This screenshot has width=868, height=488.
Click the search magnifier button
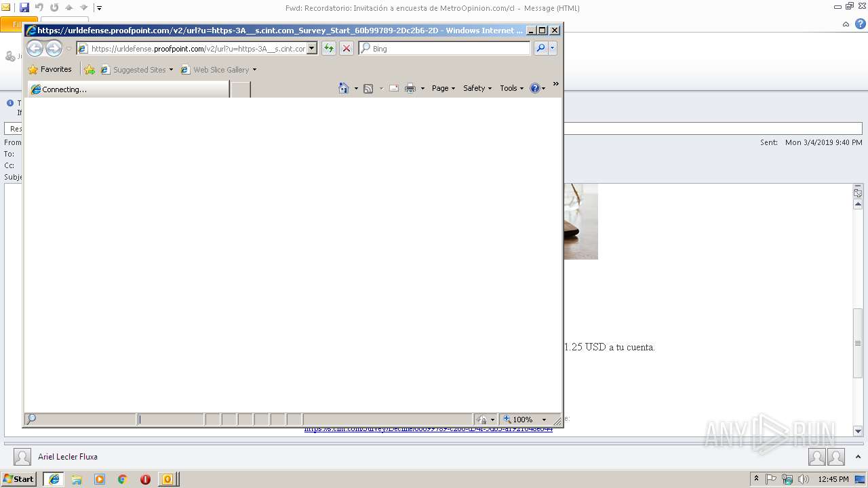[540, 48]
